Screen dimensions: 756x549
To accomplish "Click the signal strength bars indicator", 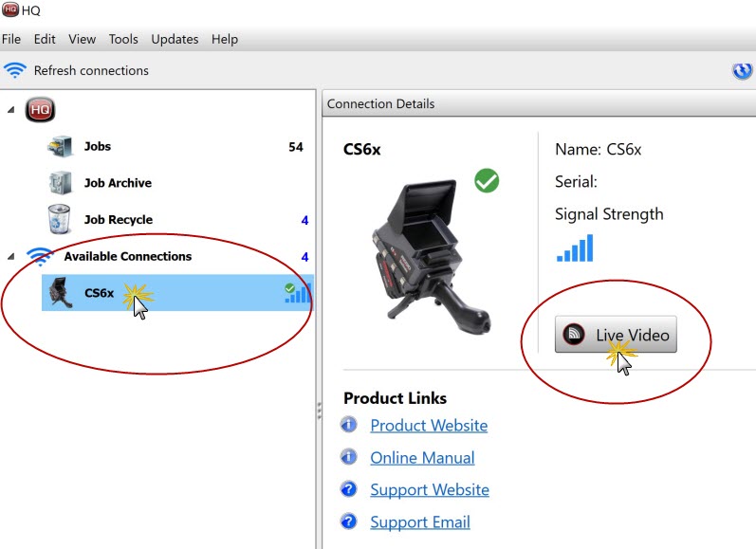I will (575, 248).
